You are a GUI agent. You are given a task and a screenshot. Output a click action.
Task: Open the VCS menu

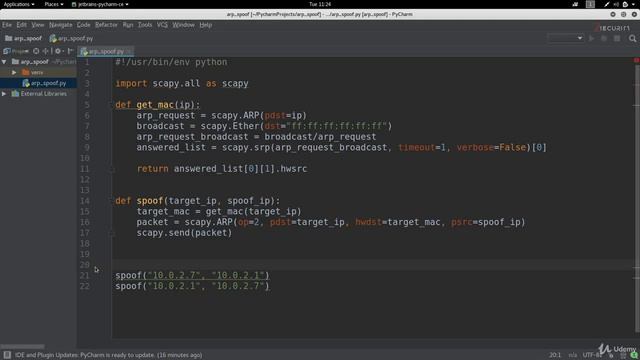click(x=162, y=25)
